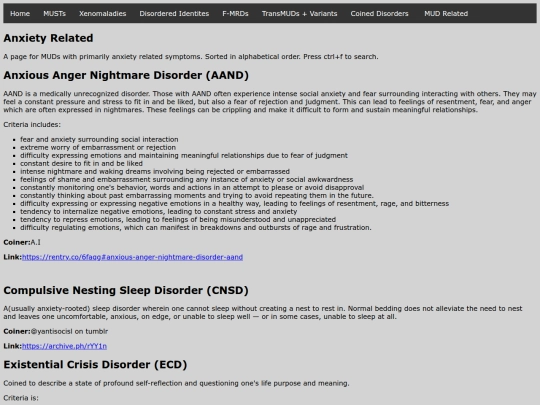Image resolution: width=540 pixels, height=405 pixels.
Task: Select Disordered Identites in the navbar
Action: point(174,13)
